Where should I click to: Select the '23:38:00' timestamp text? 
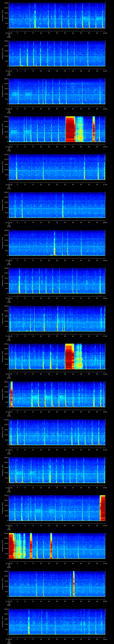(9, 639)
